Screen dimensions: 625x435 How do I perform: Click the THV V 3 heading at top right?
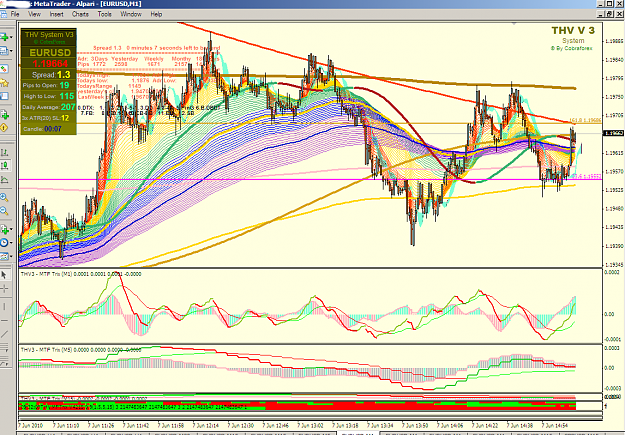pos(573,31)
